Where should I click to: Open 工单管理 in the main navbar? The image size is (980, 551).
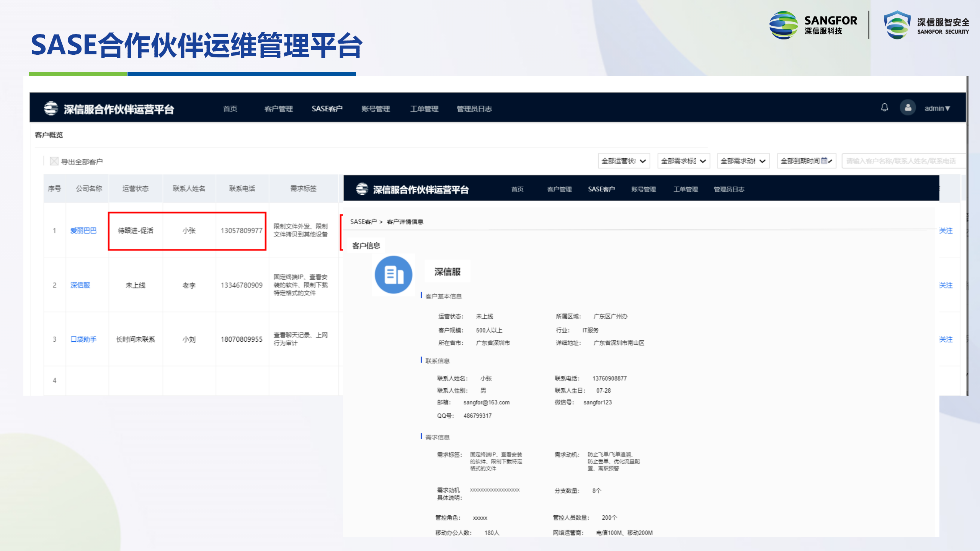(424, 109)
